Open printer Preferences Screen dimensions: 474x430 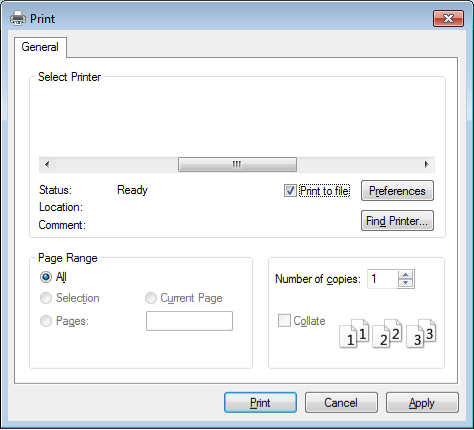(397, 191)
